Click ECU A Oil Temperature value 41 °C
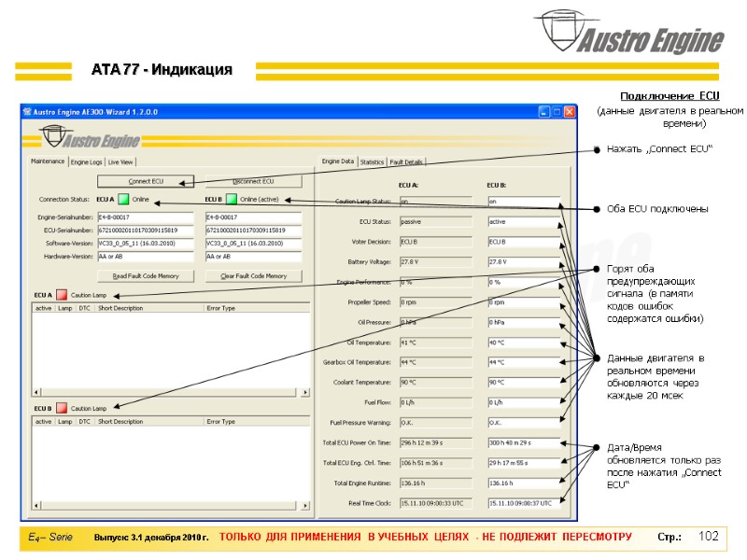The image size is (747, 560). [435, 343]
